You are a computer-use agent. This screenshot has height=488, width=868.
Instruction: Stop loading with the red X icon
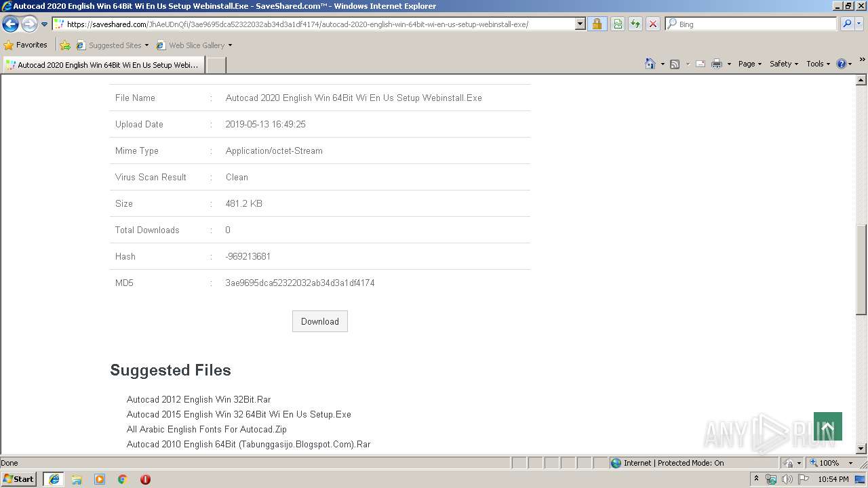pyautogui.click(x=652, y=24)
